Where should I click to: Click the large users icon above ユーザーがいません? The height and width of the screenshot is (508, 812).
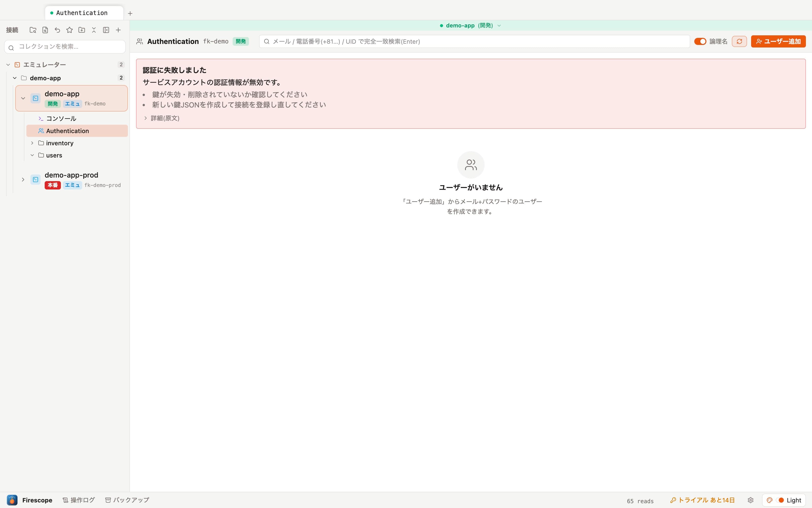471,165
